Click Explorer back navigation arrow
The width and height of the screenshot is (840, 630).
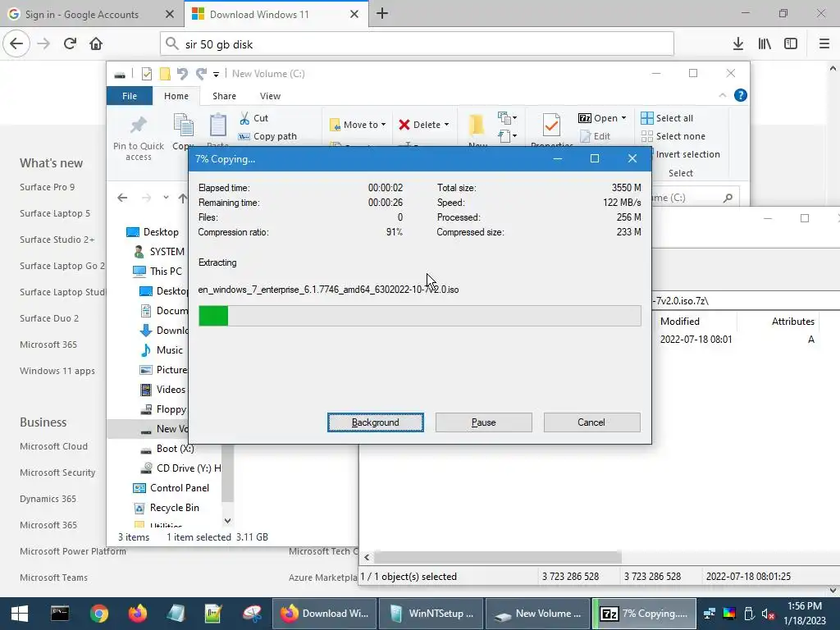[x=123, y=198]
